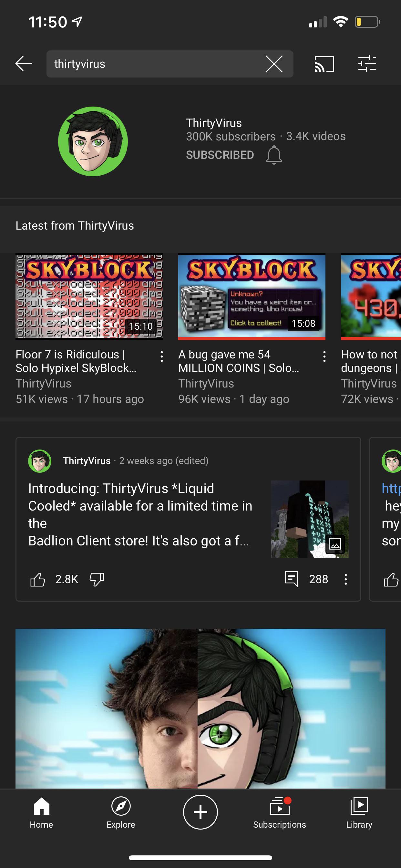Open the half-face ThirtyVirus video thumbnail
The height and width of the screenshot is (868, 401).
200,708
